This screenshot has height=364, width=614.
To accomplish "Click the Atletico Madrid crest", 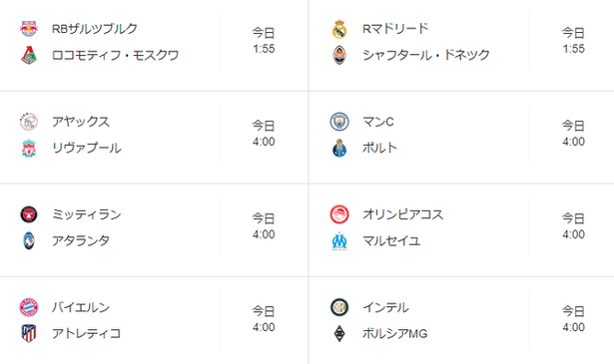I will [x=29, y=333].
